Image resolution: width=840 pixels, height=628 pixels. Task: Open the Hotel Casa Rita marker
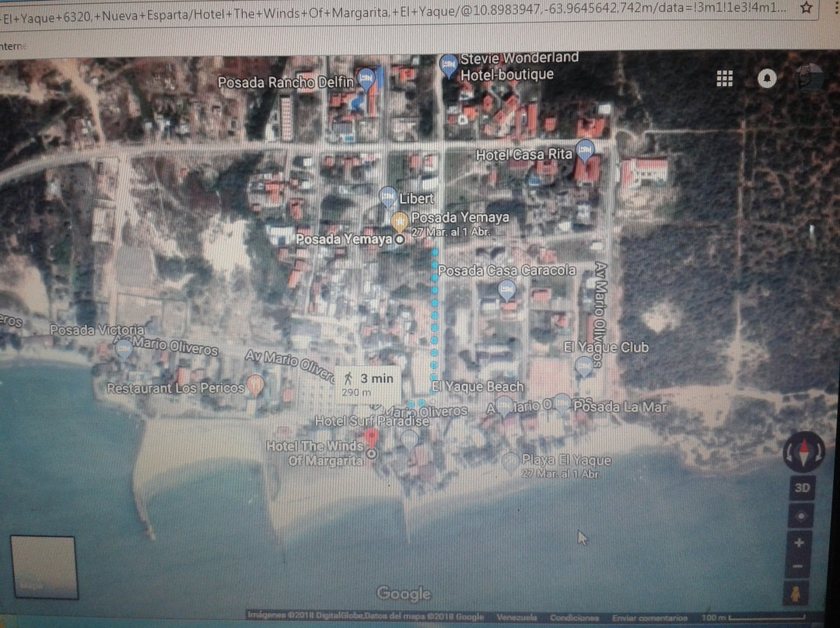coord(585,150)
